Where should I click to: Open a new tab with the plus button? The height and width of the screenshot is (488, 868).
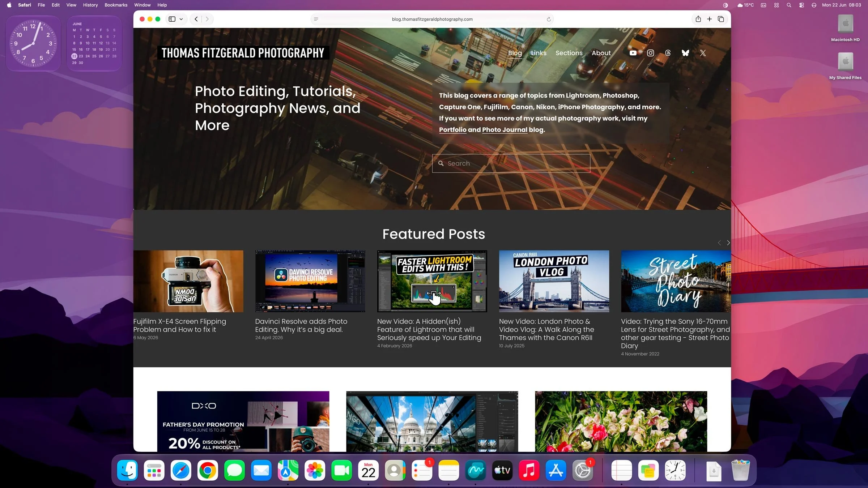pyautogui.click(x=709, y=19)
